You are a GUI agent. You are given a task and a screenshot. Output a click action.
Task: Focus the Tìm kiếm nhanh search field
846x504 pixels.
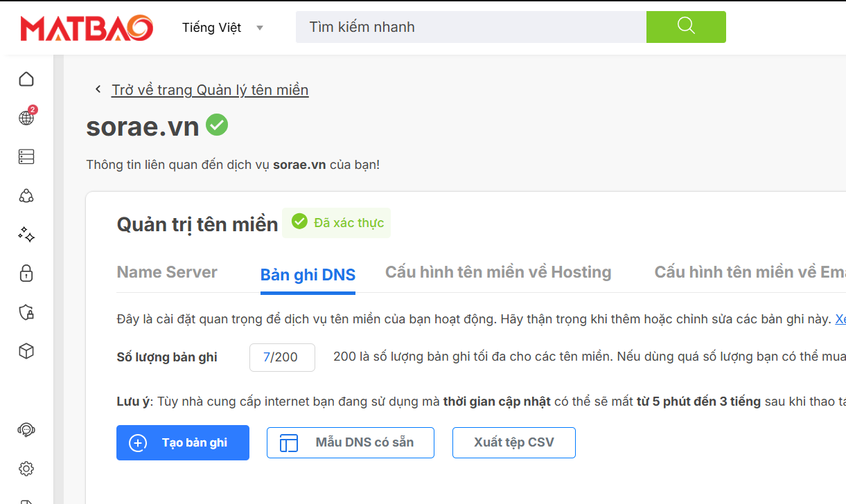click(x=471, y=27)
